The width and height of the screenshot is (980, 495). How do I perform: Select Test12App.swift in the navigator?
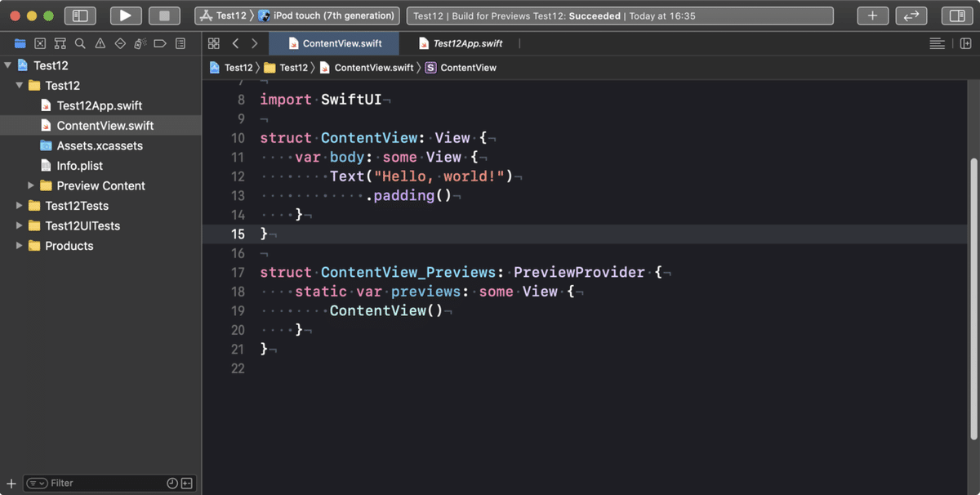coord(100,105)
